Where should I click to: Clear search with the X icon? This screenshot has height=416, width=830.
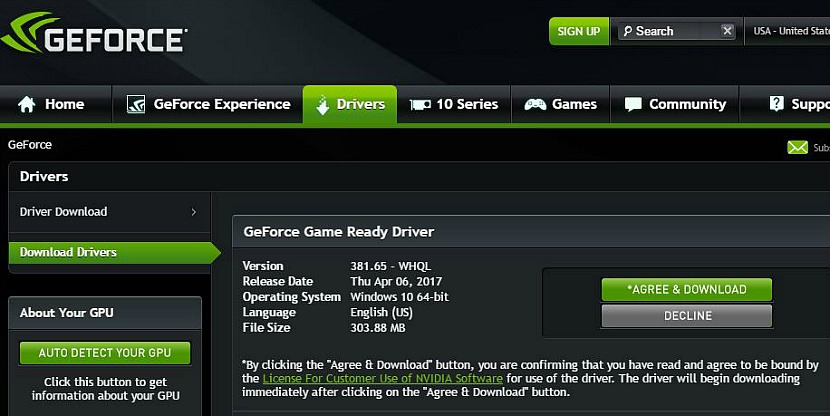coord(727,31)
